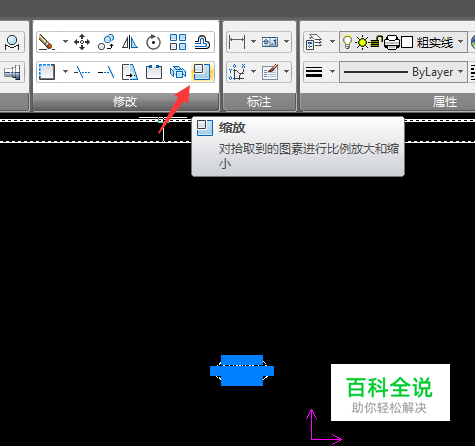475x446 pixels.
Task: Click the white layer color swatch
Action: [407, 42]
